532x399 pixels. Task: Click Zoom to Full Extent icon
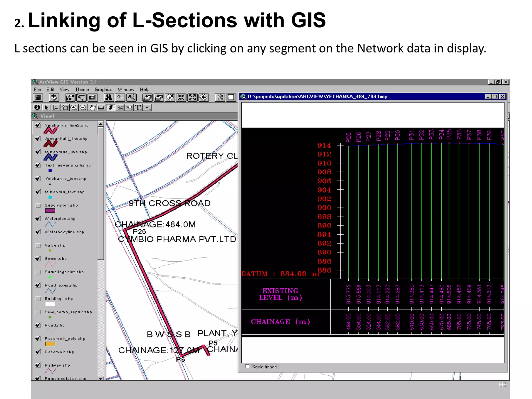point(147,98)
